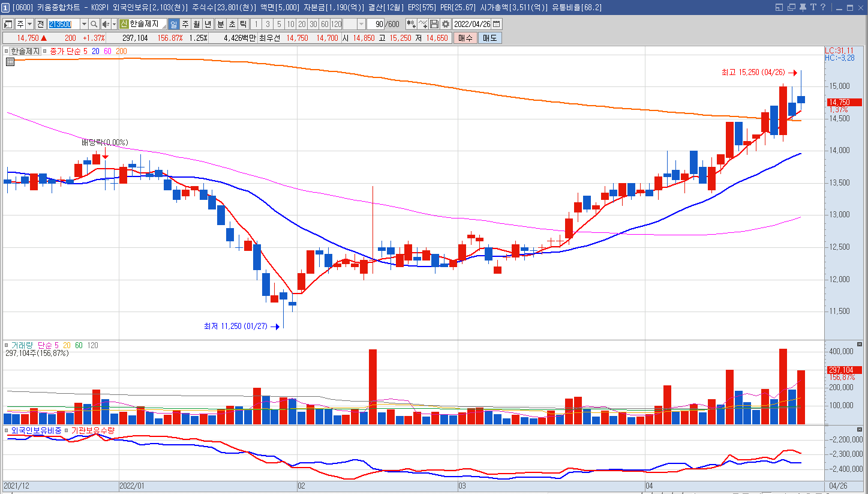Screen dimensions: 868x494
Task: Click the 매도 sell button
Action: (x=489, y=38)
